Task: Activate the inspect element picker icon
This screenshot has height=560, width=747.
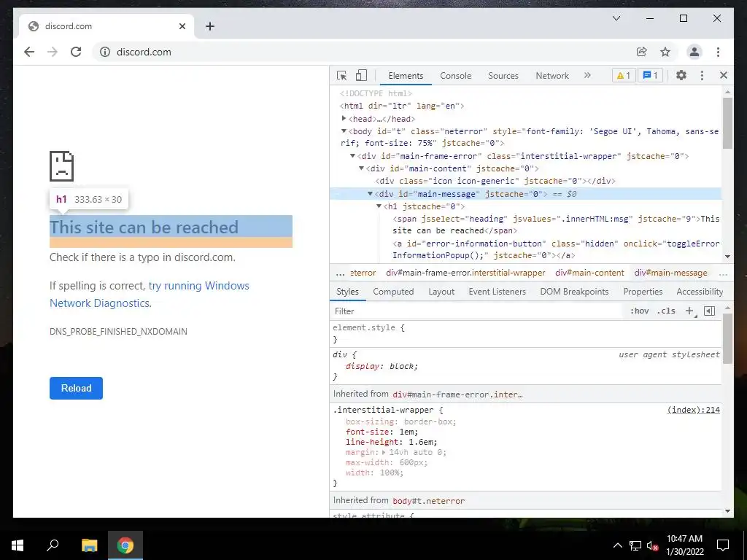Action: tap(341, 75)
